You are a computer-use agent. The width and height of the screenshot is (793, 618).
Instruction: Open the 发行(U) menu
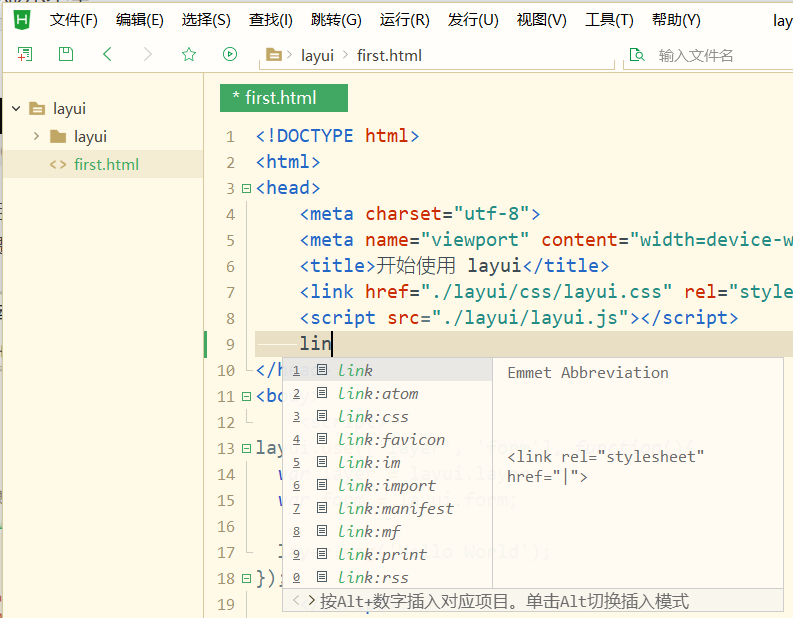tap(473, 20)
